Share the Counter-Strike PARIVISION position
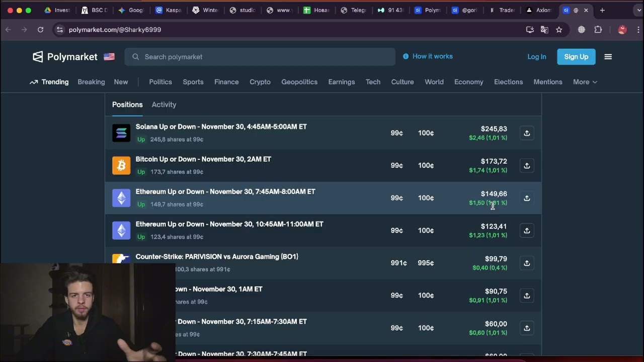This screenshot has width=644, height=362. (x=527, y=263)
